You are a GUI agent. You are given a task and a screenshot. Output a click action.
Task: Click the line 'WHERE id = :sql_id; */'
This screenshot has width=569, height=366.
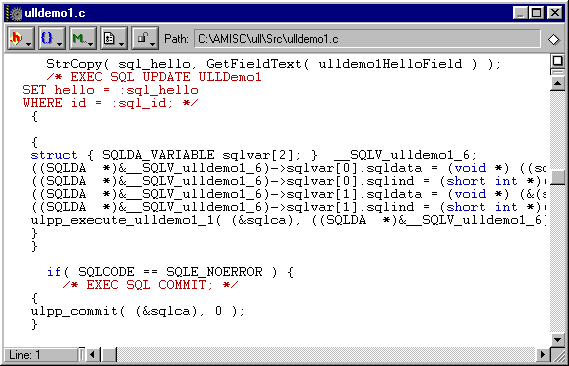click(x=110, y=103)
